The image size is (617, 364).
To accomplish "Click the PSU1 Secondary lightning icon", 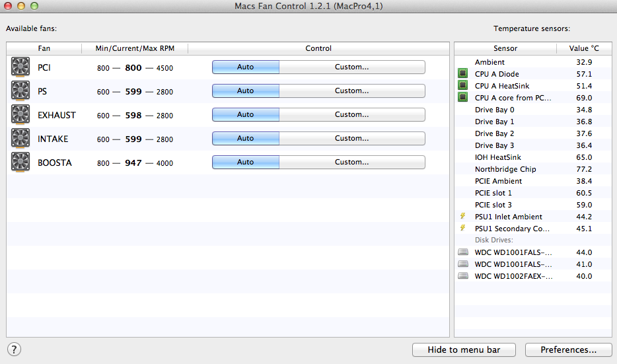I will [462, 228].
